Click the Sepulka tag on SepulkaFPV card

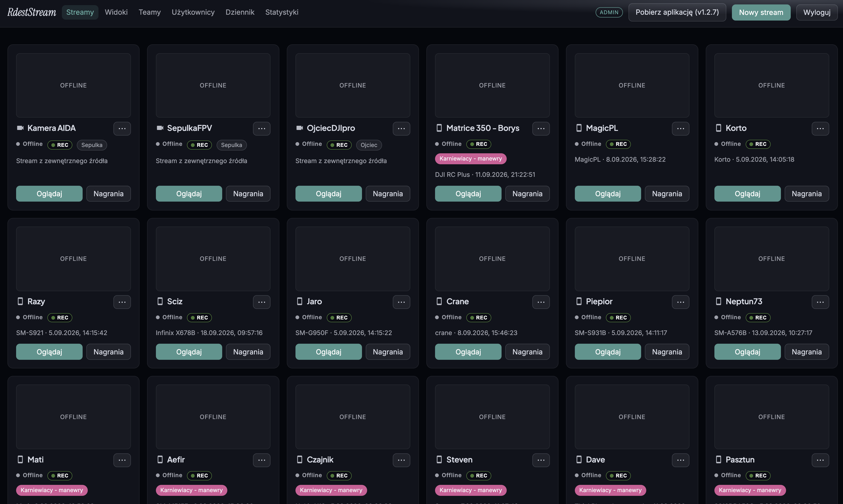(231, 145)
